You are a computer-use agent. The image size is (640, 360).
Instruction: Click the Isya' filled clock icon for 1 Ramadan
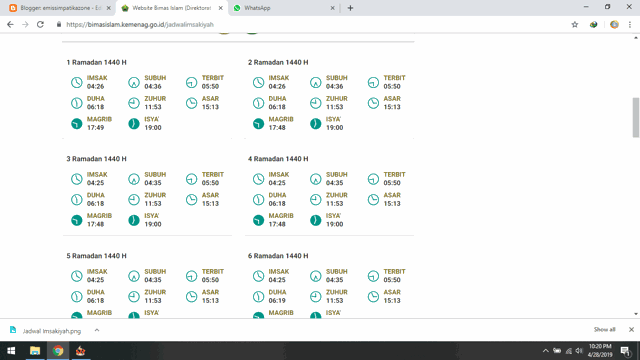coord(133,124)
